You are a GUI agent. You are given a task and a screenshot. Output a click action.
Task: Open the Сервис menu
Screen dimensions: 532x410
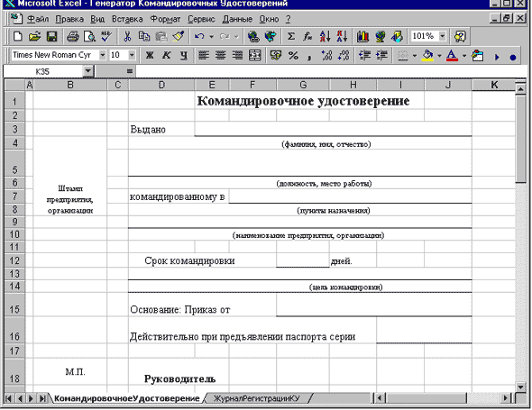[201, 19]
